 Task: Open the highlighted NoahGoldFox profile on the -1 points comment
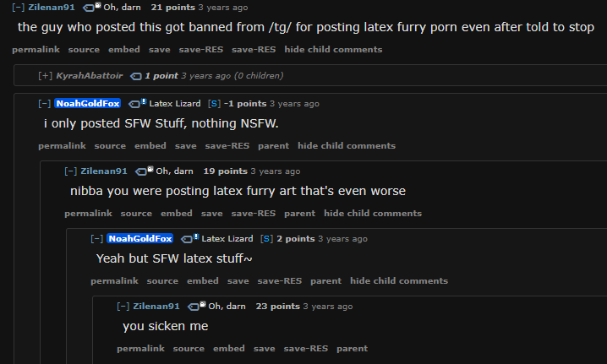87,103
